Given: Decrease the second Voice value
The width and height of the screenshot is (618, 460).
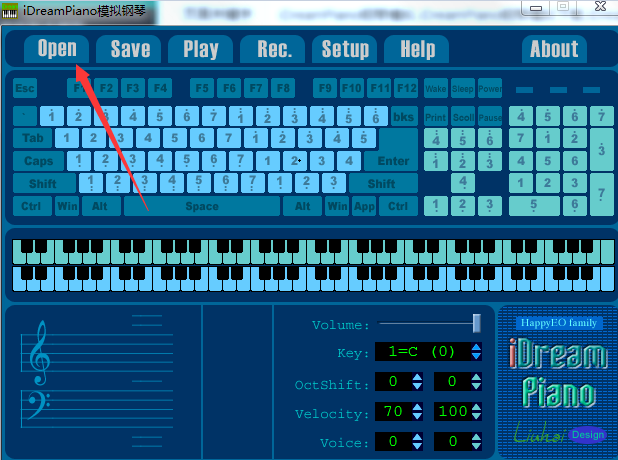Looking at the screenshot, I should pos(476,446).
